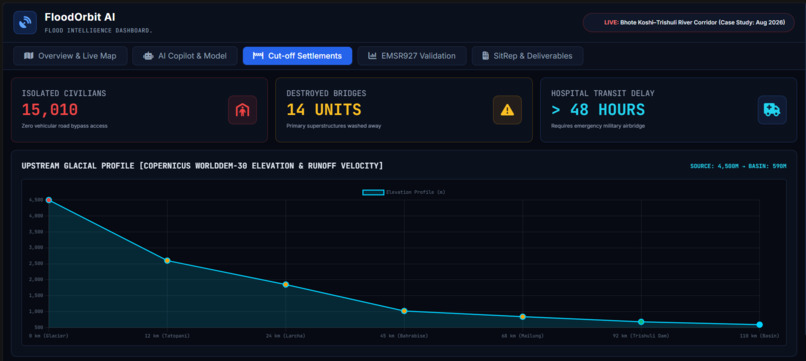806x361 pixels.
Task: Click the hospital transit ambulance icon
Action: (772, 110)
